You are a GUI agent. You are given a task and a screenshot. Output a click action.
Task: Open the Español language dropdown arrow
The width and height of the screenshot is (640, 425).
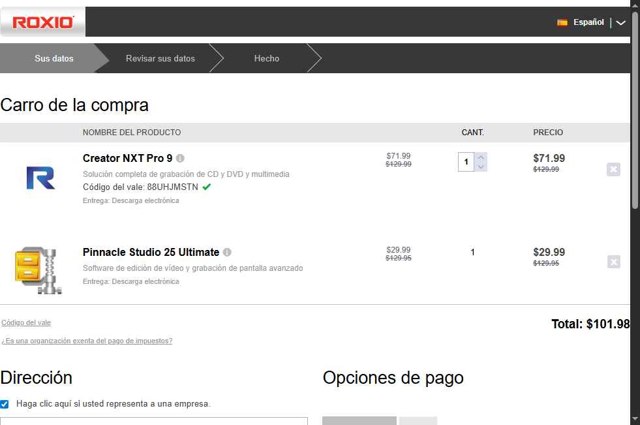click(620, 23)
